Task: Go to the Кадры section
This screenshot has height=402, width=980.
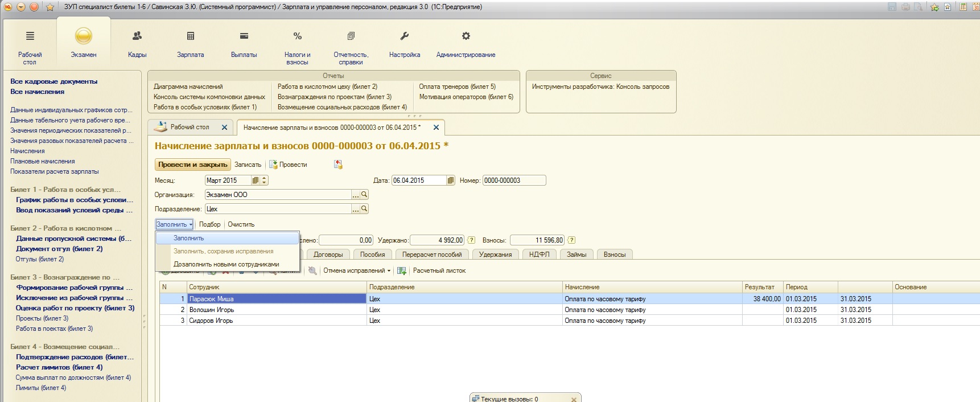Action: [137, 44]
